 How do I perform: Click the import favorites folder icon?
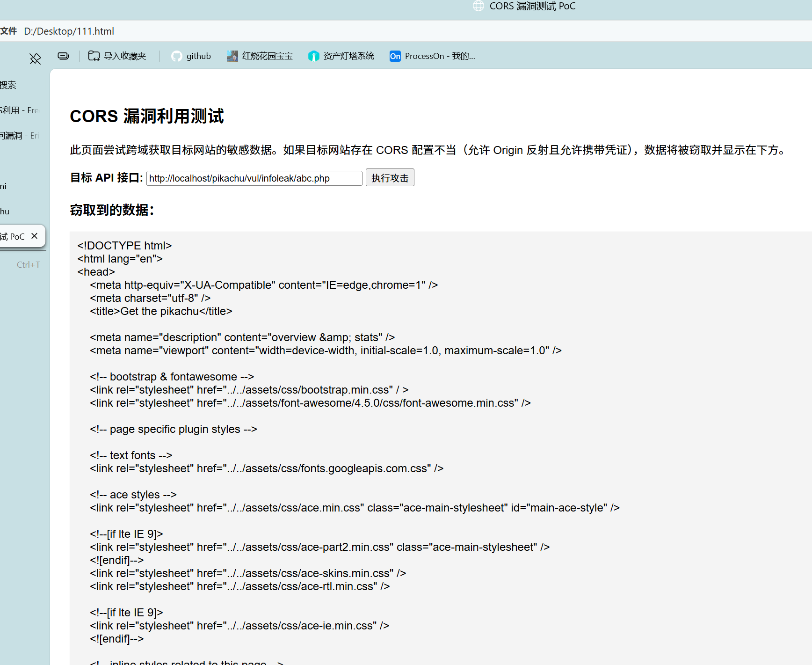point(94,56)
